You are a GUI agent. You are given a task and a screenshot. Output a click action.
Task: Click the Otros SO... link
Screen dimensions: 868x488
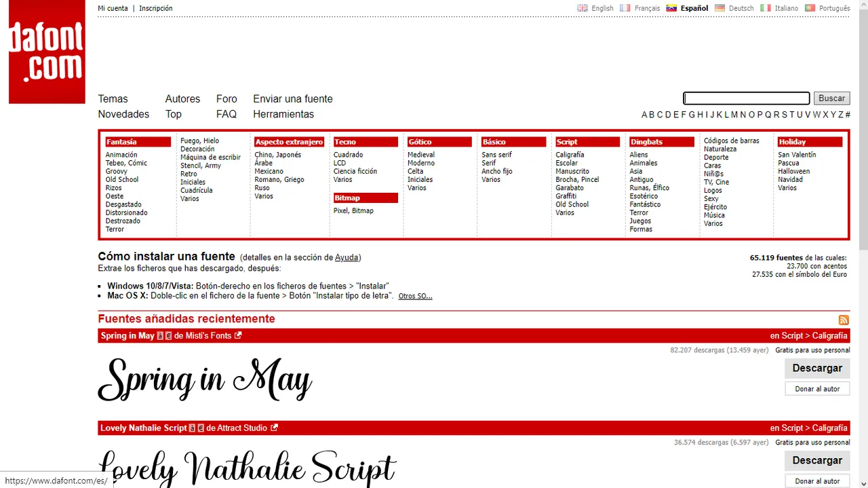(x=415, y=296)
